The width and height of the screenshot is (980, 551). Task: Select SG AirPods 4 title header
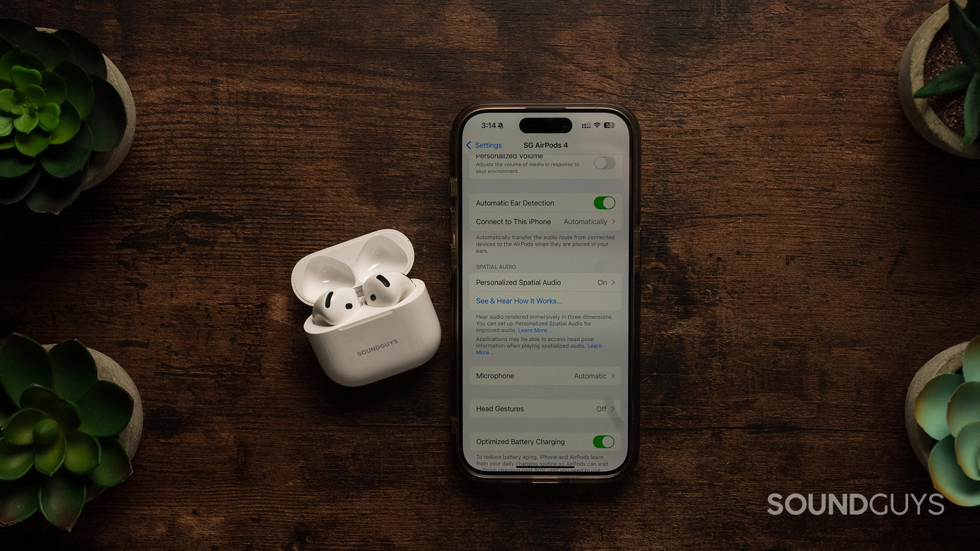pyautogui.click(x=547, y=144)
